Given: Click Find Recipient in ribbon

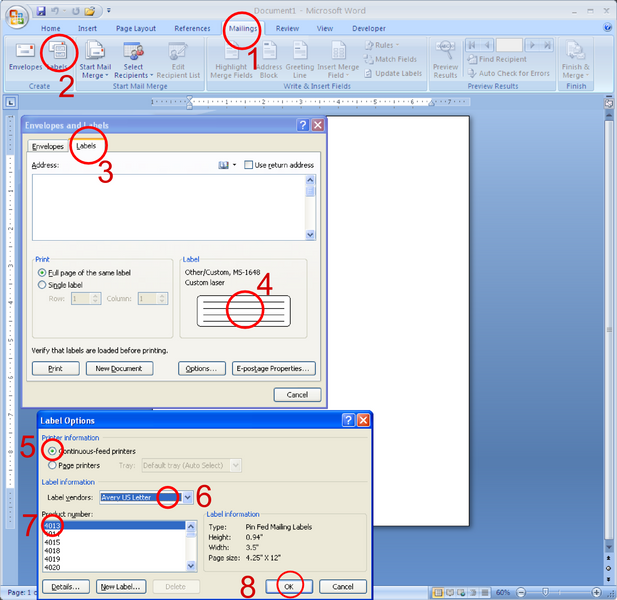Looking at the screenshot, I should [x=497, y=59].
